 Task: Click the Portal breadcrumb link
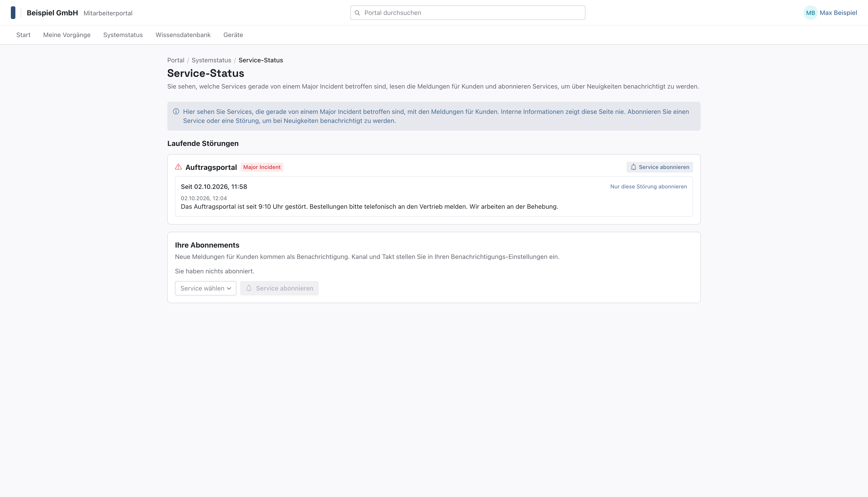[x=176, y=60]
